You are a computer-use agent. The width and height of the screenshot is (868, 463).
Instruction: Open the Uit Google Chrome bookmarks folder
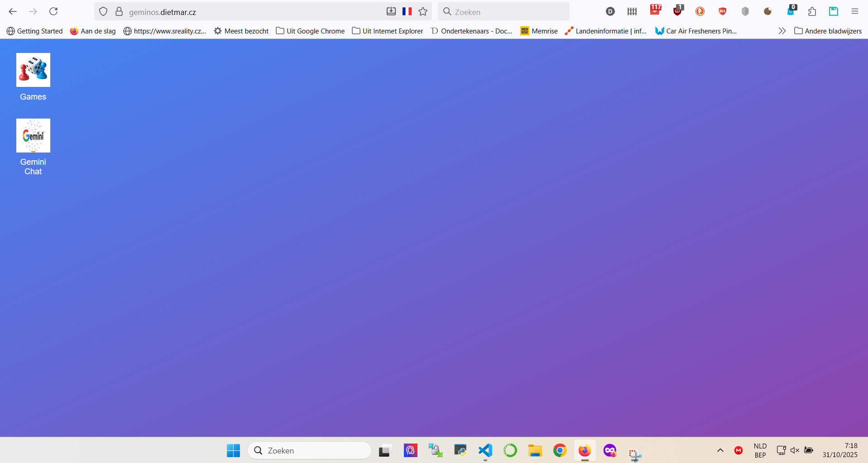pos(310,31)
